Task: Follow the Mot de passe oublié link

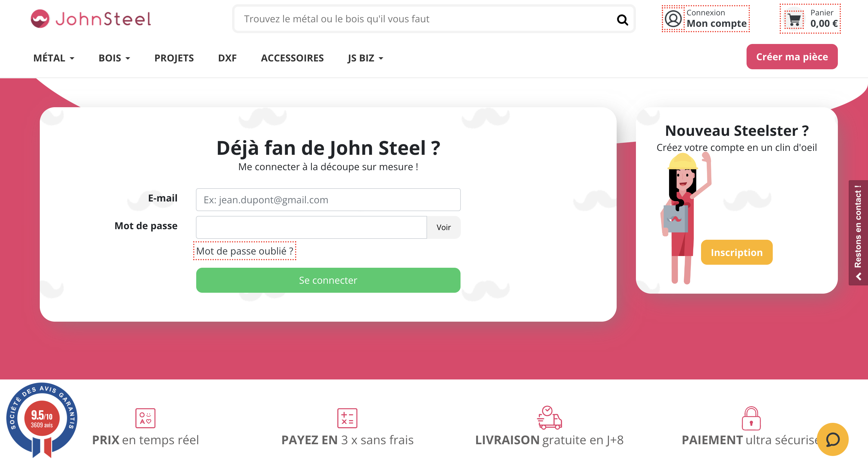Action: pos(245,251)
